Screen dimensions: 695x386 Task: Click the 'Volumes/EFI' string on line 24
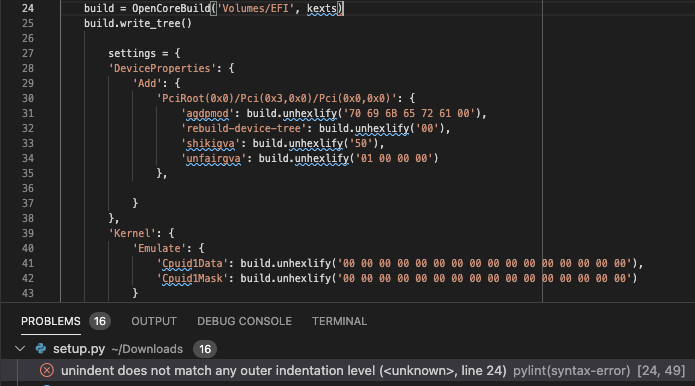pyautogui.click(x=255, y=8)
